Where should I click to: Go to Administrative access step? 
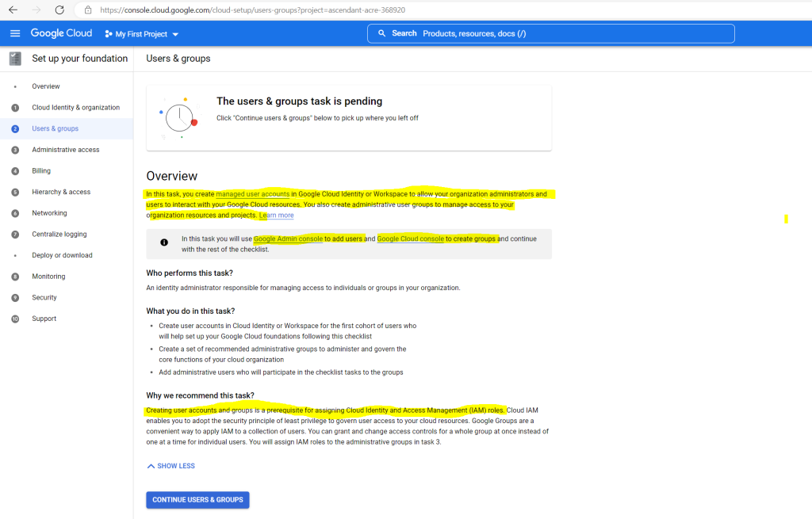pyautogui.click(x=65, y=150)
